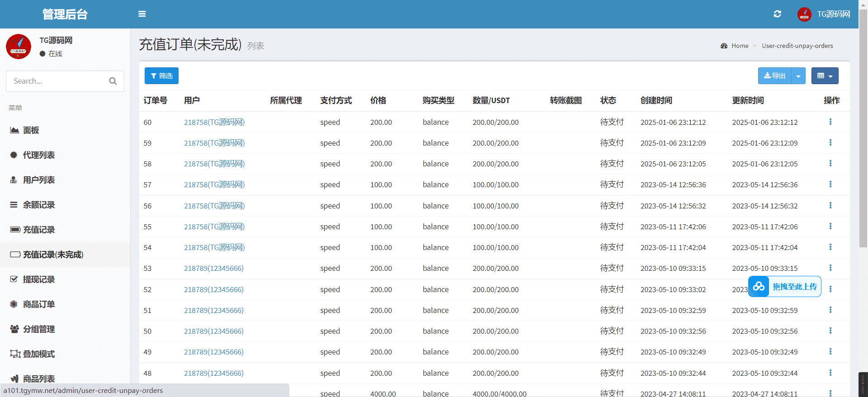This screenshot has width=868, height=397.
Task: Open 用户列表 in sidebar menu
Action: tap(39, 180)
